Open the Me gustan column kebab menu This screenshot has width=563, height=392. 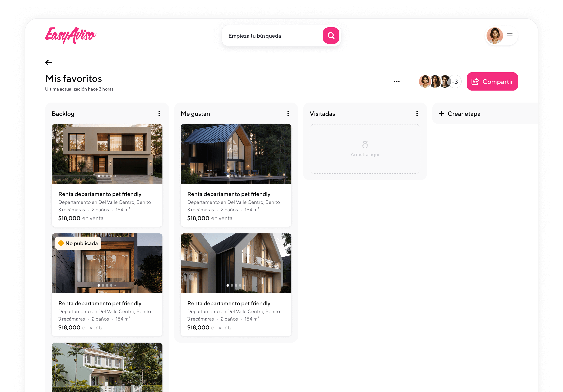pyautogui.click(x=288, y=114)
